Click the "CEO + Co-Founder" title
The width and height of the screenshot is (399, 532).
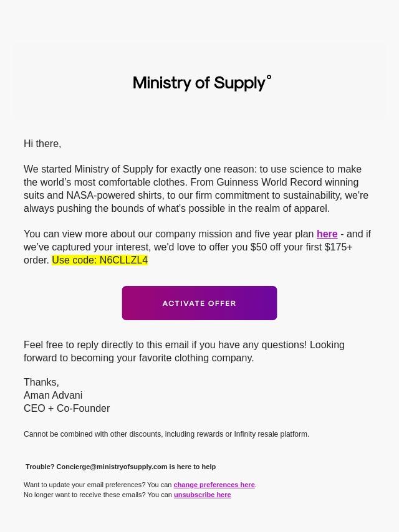67,409
